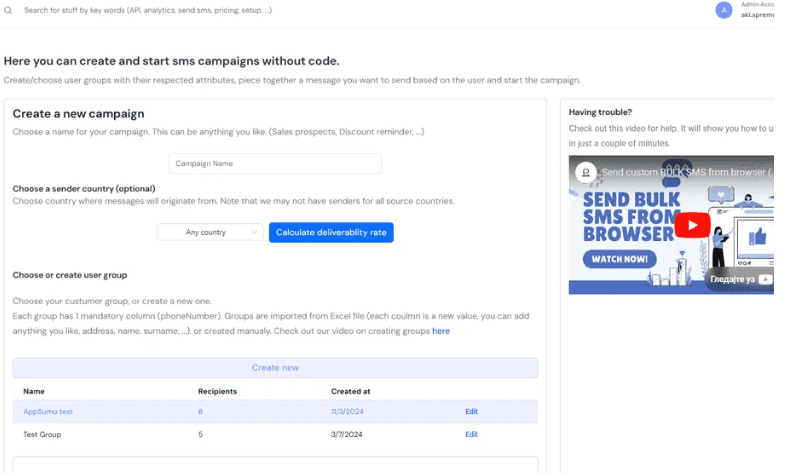The height and width of the screenshot is (473, 785).
Task: Play the YouTube help video
Action: (x=692, y=225)
